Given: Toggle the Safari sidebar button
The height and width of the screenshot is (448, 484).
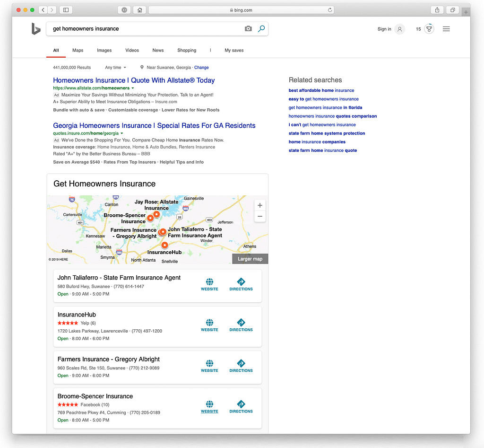Looking at the screenshot, I should click(66, 10).
